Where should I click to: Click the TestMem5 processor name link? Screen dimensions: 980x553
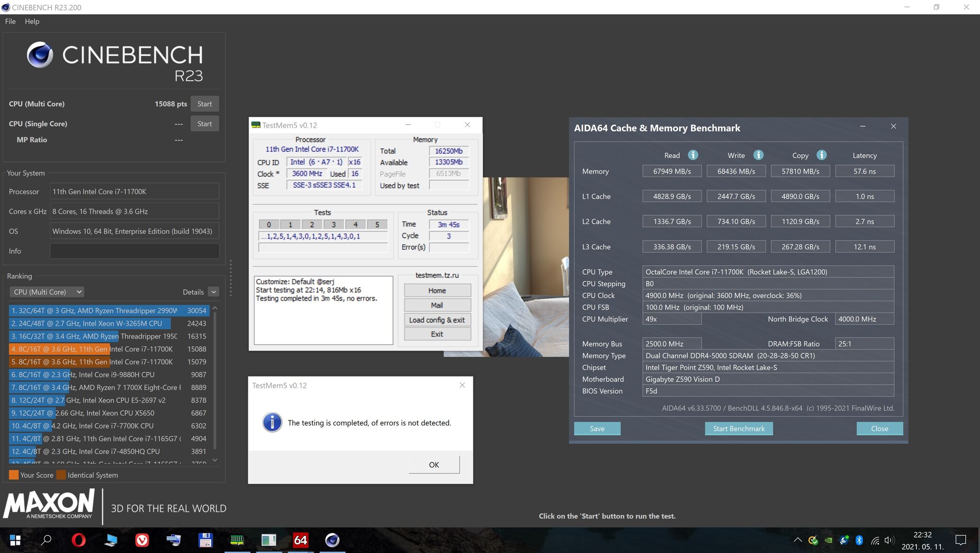(312, 149)
